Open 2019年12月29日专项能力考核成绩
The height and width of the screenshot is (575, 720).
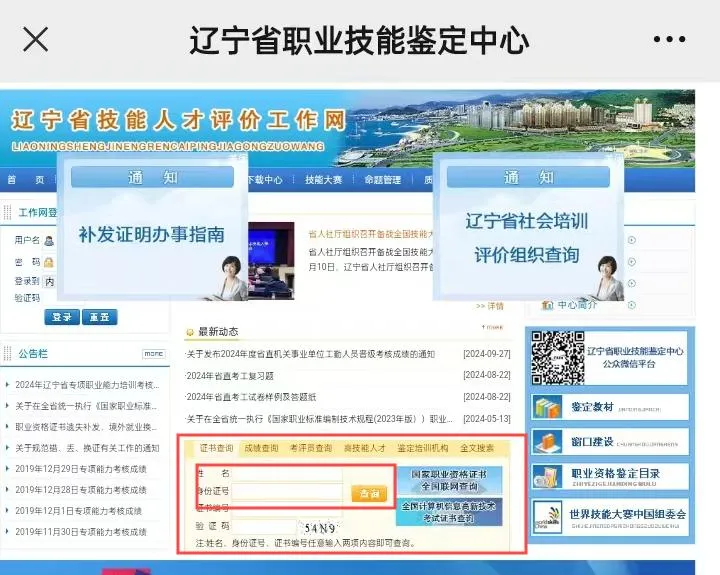click(x=81, y=469)
